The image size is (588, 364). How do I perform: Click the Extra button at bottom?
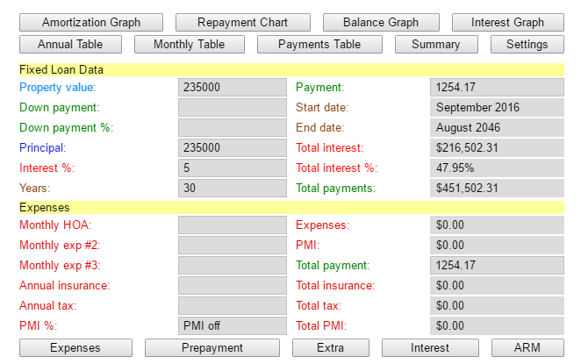pos(330,348)
